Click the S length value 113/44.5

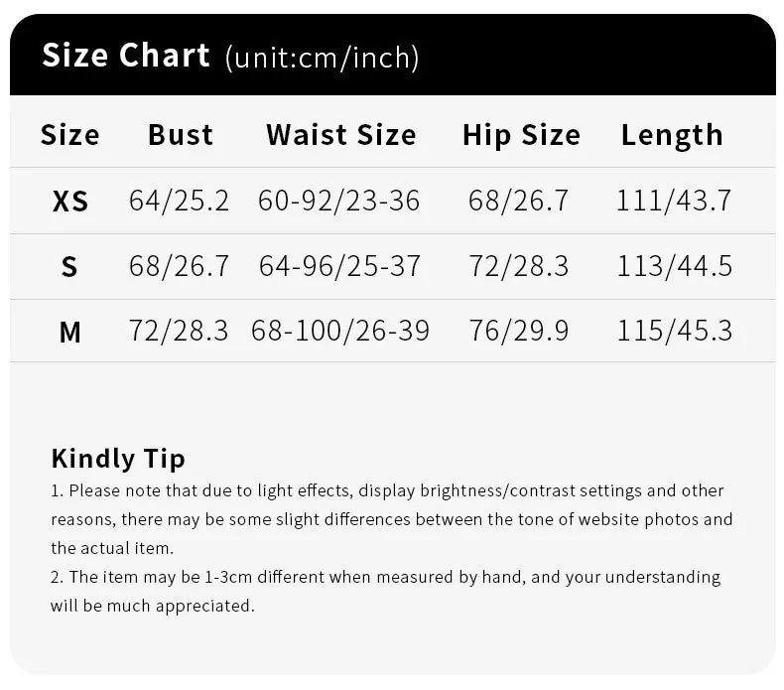pos(675,266)
